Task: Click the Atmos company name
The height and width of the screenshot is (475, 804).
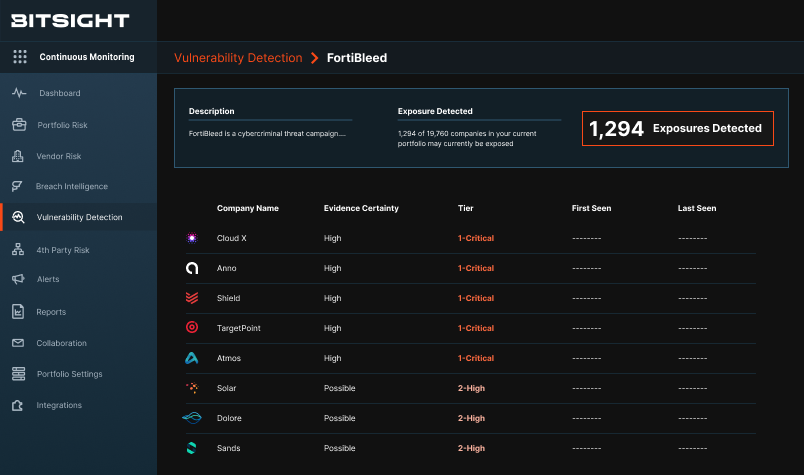Action: (229, 358)
